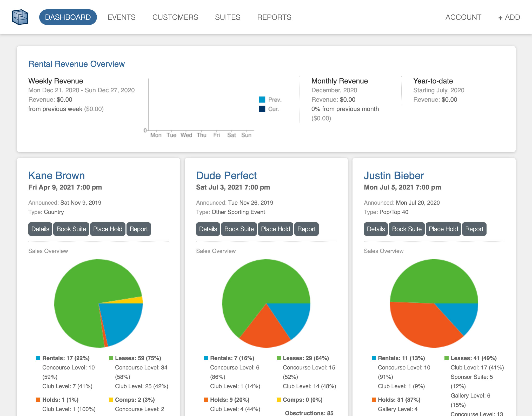The width and height of the screenshot is (532, 416).
Task: Select the Dude Perfect pie chart
Action: click(266, 303)
